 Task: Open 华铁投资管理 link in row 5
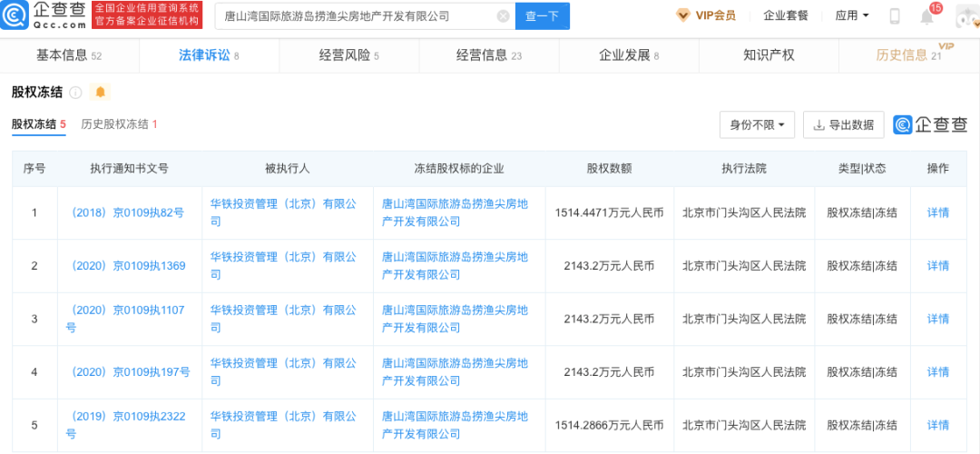(283, 425)
